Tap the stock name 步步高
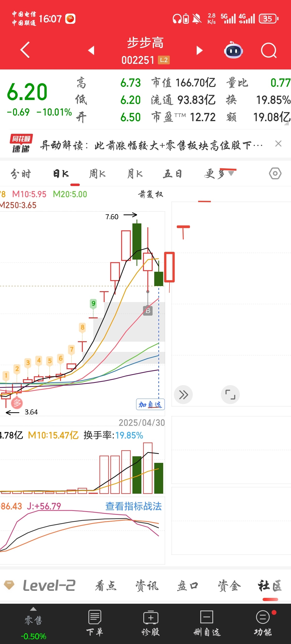Image resolution: width=291 pixels, height=644 pixels. [145, 43]
